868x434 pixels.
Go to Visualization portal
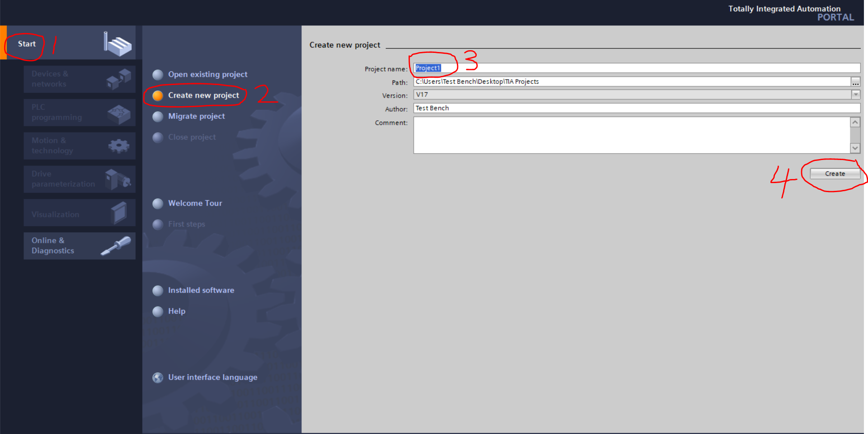pos(80,212)
